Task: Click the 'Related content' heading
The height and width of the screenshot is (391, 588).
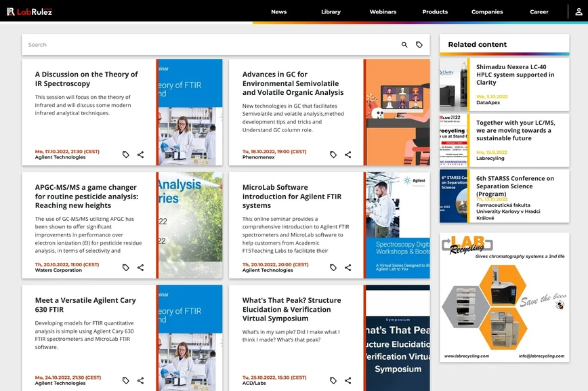Action: click(x=477, y=44)
